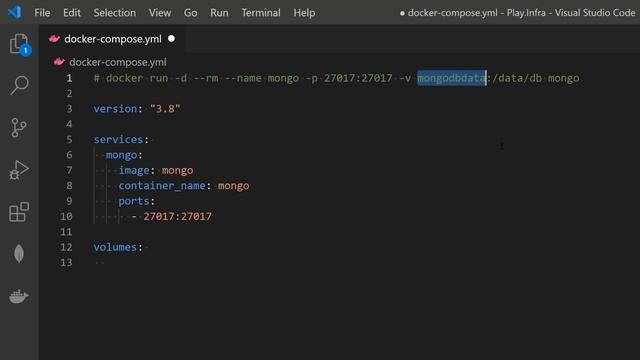The width and height of the screenshot is (640, 360).
Task: Click the highlighted mongodbdata text on line 1
Action: tap(451, 78)
